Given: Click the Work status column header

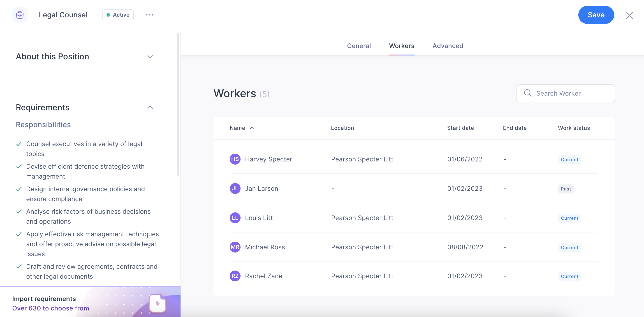Looking at the screenshot, I should (574, 128).
